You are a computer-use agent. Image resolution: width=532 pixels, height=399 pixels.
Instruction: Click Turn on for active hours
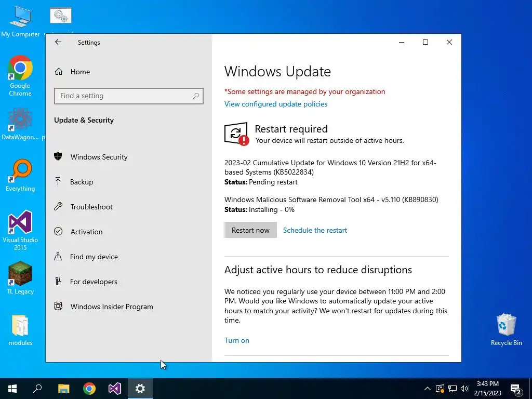click(x=237, y=340)
